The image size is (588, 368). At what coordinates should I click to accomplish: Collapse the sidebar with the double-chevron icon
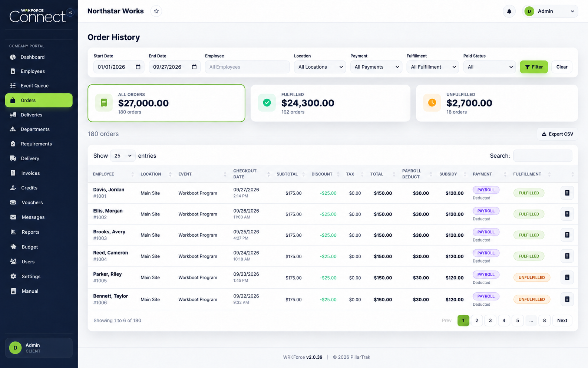(x=70, y=13)
